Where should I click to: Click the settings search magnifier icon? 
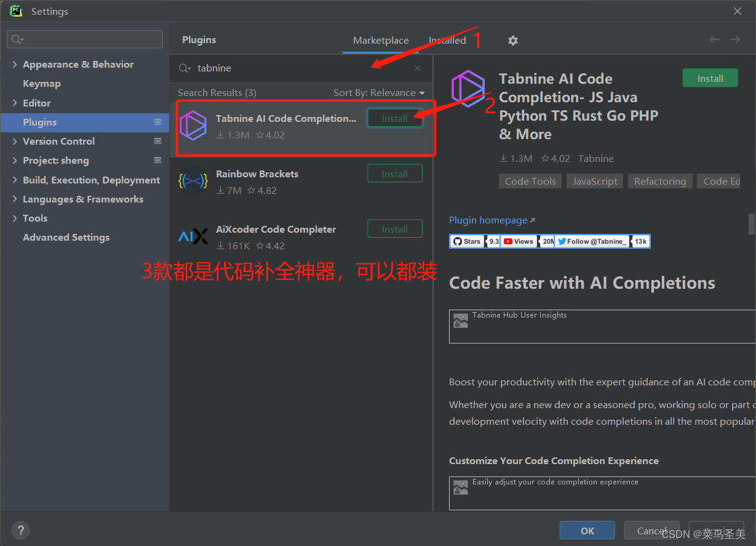(17, 39)
